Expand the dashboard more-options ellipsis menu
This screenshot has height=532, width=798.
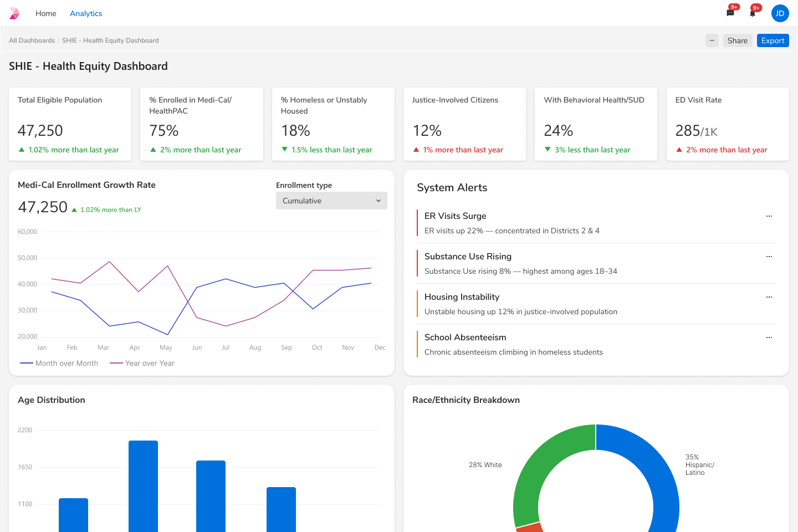pos(712,40)
